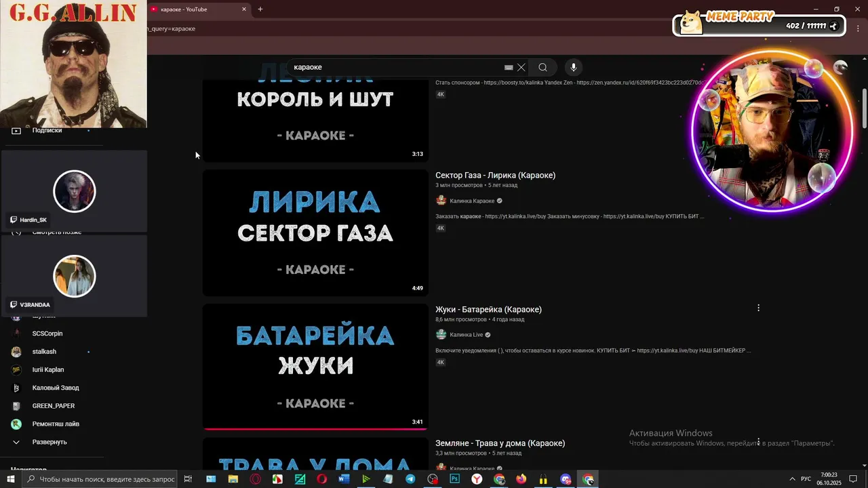Open more actions for Жуки - Батарейка video
Viewport: 868px width, 488px height.
(x=758, y=308)
